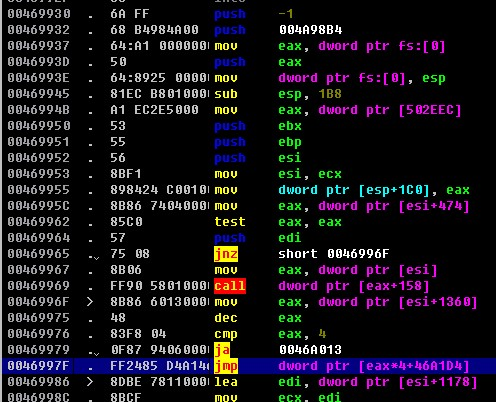Click operand 004A98B4 of push instruction
This screenshot has height=402, width=496.
tap(311, 30)
